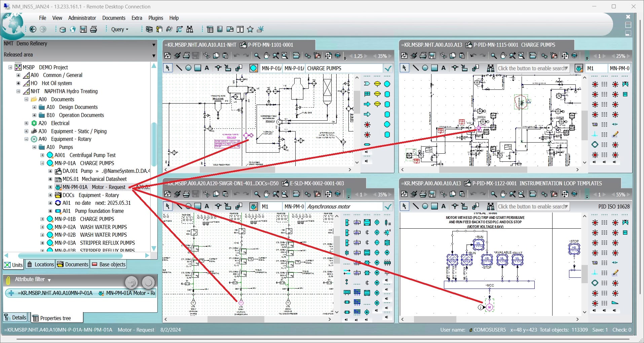
Task: Open the Base objects tab
Action: (109, 264)
